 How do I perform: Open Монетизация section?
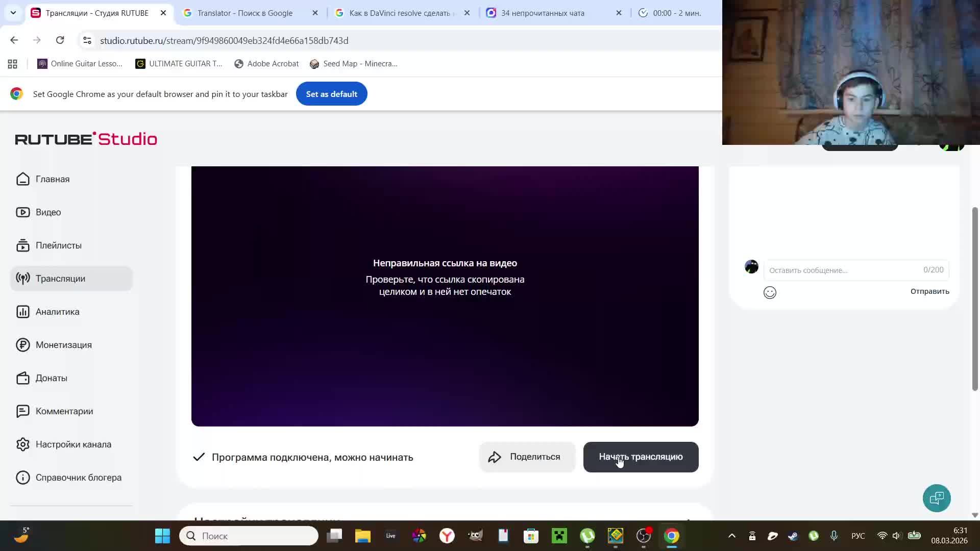tap(63, 345)
